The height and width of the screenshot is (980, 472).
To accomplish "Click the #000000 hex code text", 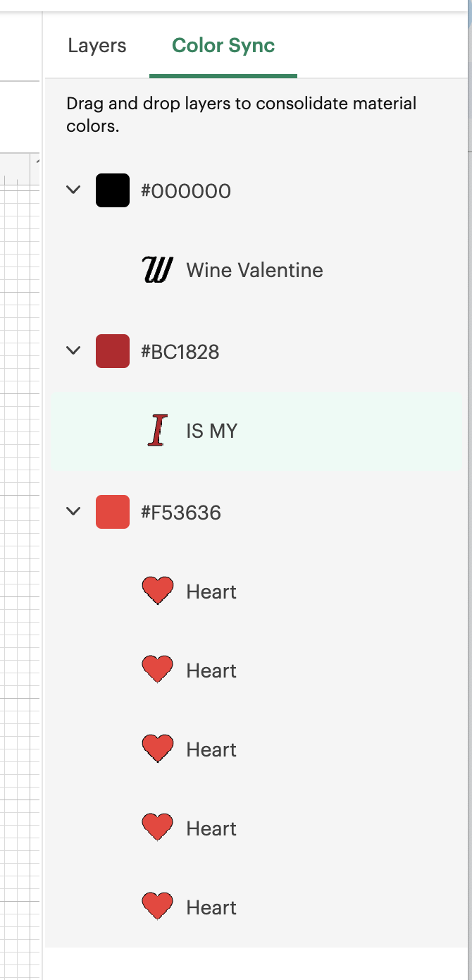I will [186, 191].
